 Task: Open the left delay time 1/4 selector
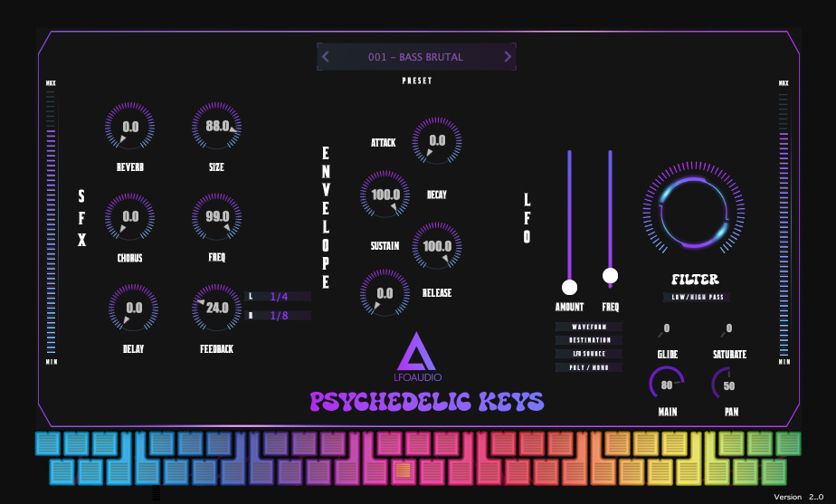[279, 297]
